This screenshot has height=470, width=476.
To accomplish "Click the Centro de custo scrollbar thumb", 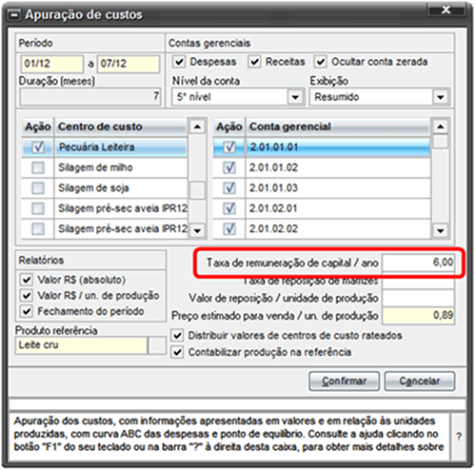I will click(197, 190).
